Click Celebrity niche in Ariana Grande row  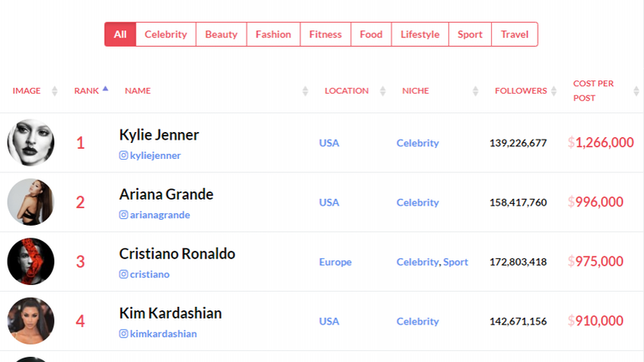(417, 203)
